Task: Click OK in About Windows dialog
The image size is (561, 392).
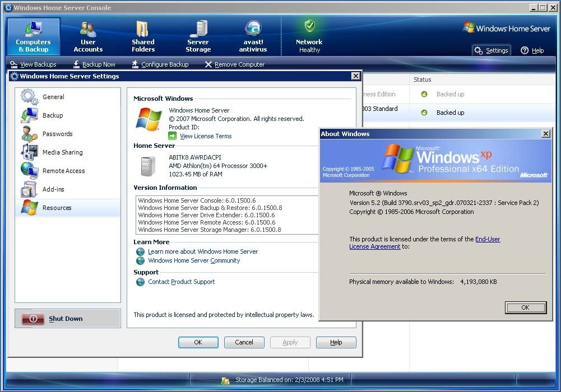Action: point(525,307)
